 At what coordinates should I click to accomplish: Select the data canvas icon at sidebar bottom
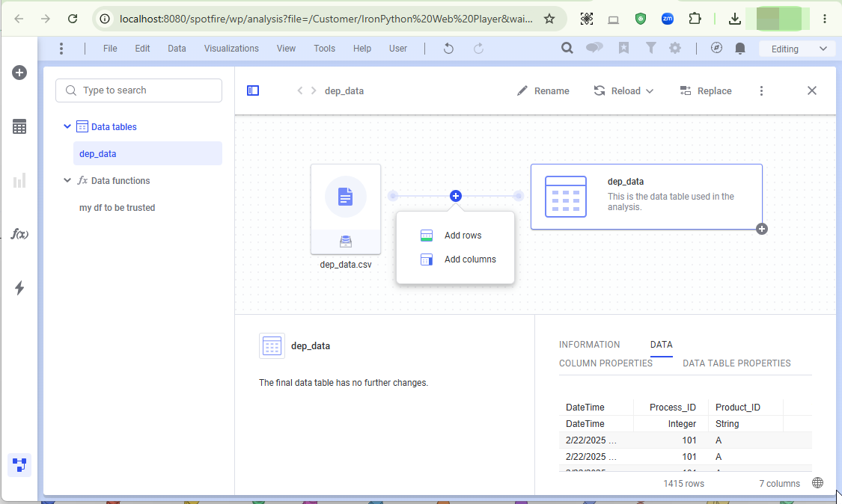(19, 465)
